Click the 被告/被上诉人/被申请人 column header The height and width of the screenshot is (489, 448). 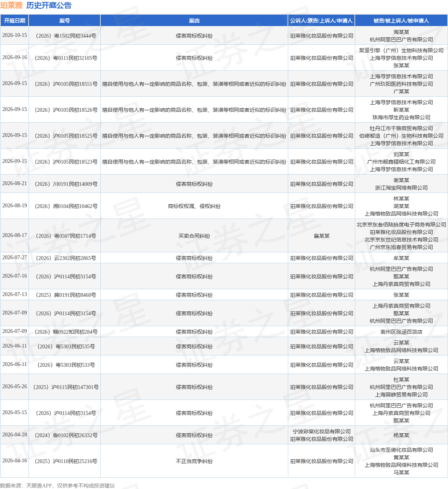[401, 21]
